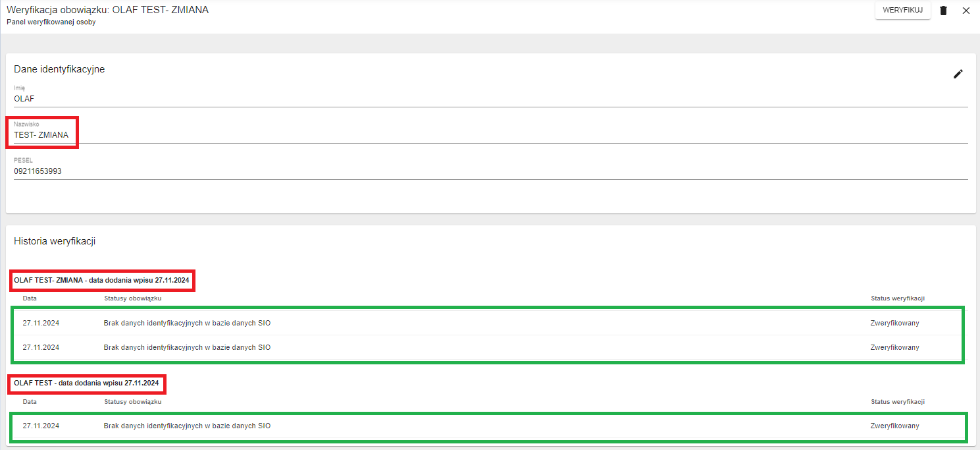This screenshot has width=980, height=450.
Task: Click Statusy obowiązku header in second history table
Action: coord(132,401)
